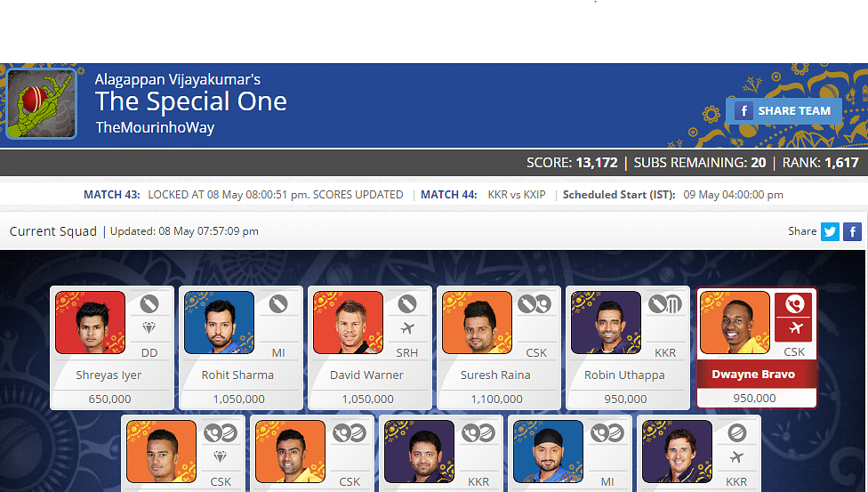Screen dimensions: 868x492
Task: Click the Shreyas Iyer name
Action: click(108, 375)
